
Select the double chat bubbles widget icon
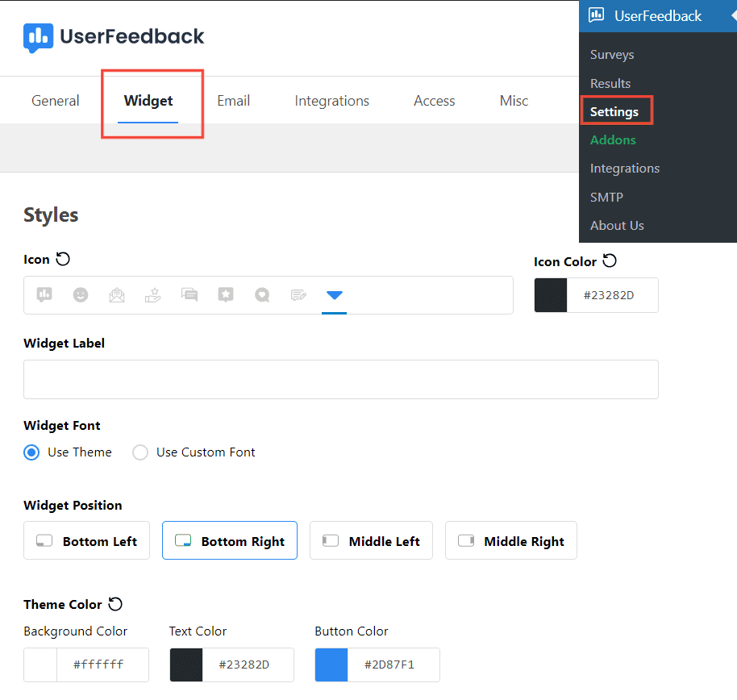coord(189,295)
